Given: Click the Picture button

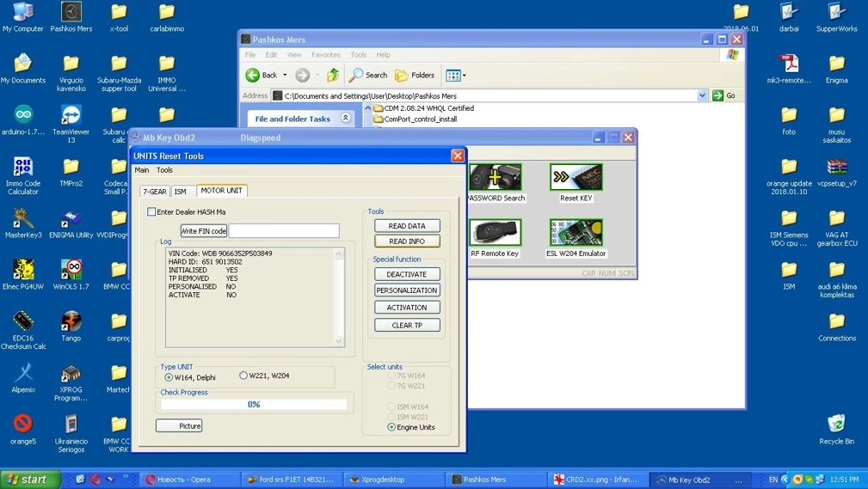Looking at the screenshot, I should 179,426.
